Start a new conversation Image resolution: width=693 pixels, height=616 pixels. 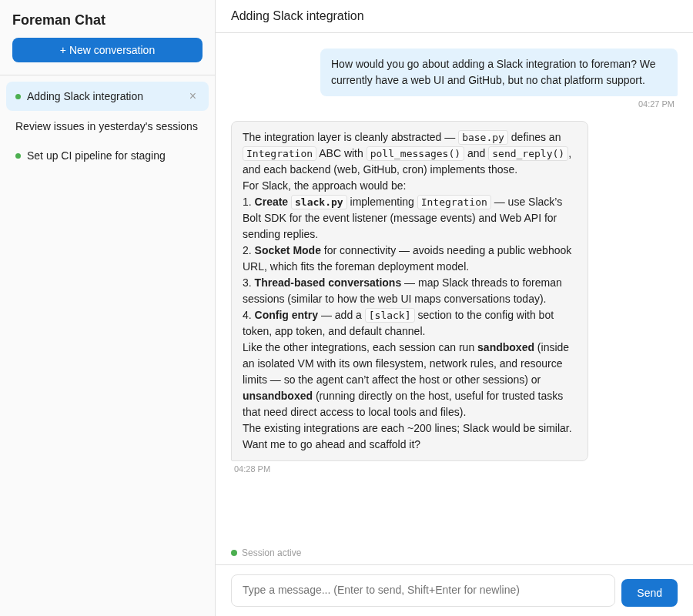(107, 49)
